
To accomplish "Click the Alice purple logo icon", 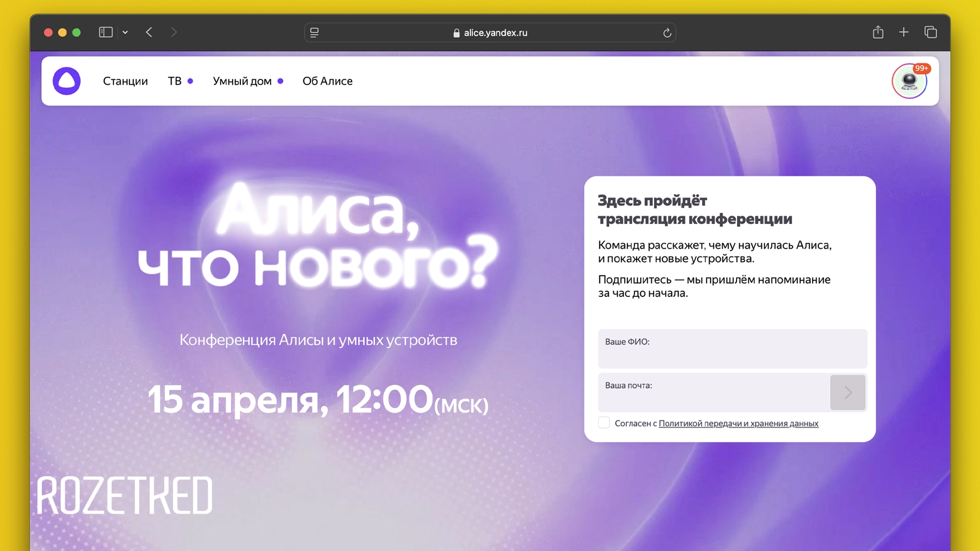I will [66, 81].
